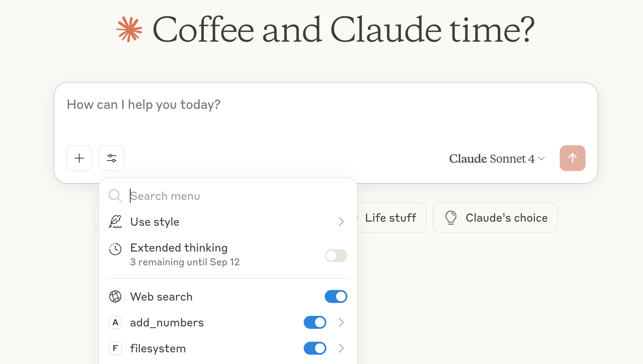This screenshot has width=643, height=364.
Task: Click the Web search globe icon
Action: tap(115, 296)
